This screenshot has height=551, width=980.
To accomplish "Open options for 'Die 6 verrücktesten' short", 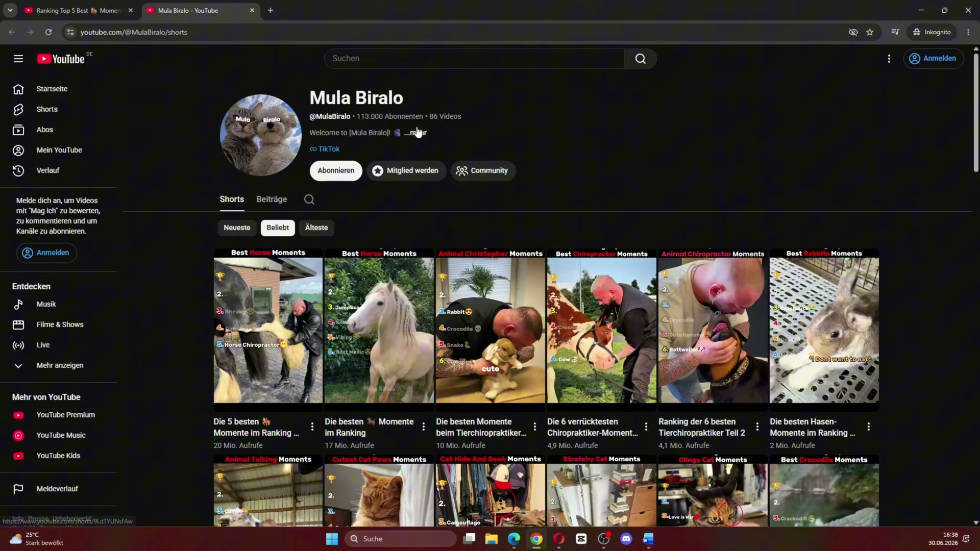I will pos(646,427).
